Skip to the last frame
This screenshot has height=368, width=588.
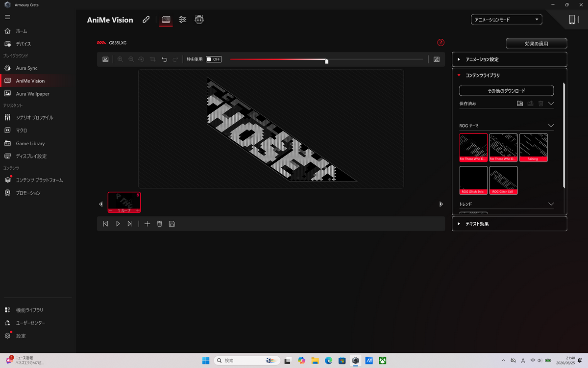[130, 224]
